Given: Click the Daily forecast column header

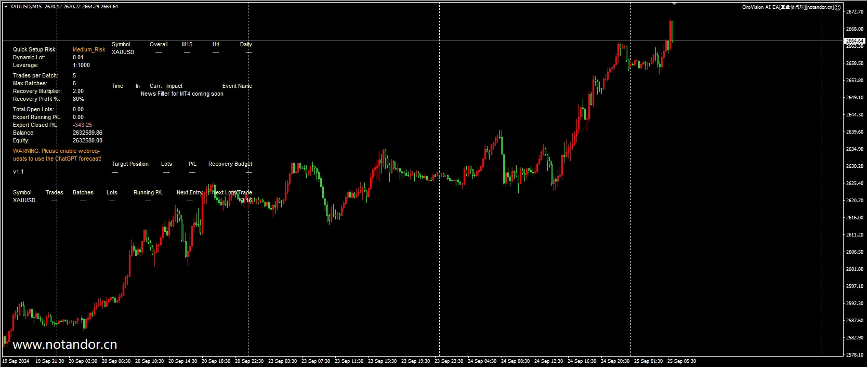Looking at the screenshot, I should tap(246, 45).
